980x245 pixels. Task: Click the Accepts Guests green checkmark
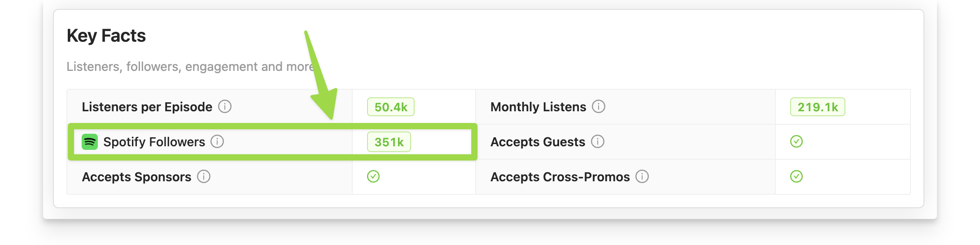(796, 142)
